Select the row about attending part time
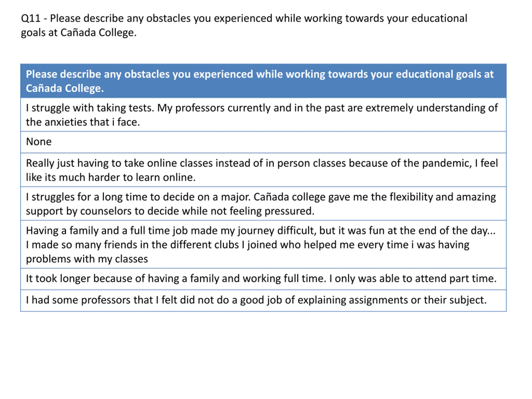This screenshot has height=399, width=532. [x=263, y=279]
